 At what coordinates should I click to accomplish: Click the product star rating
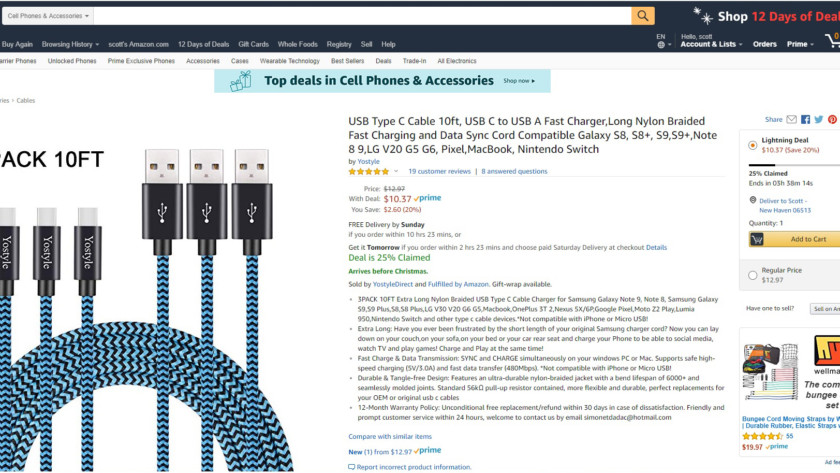click(368, 172)
